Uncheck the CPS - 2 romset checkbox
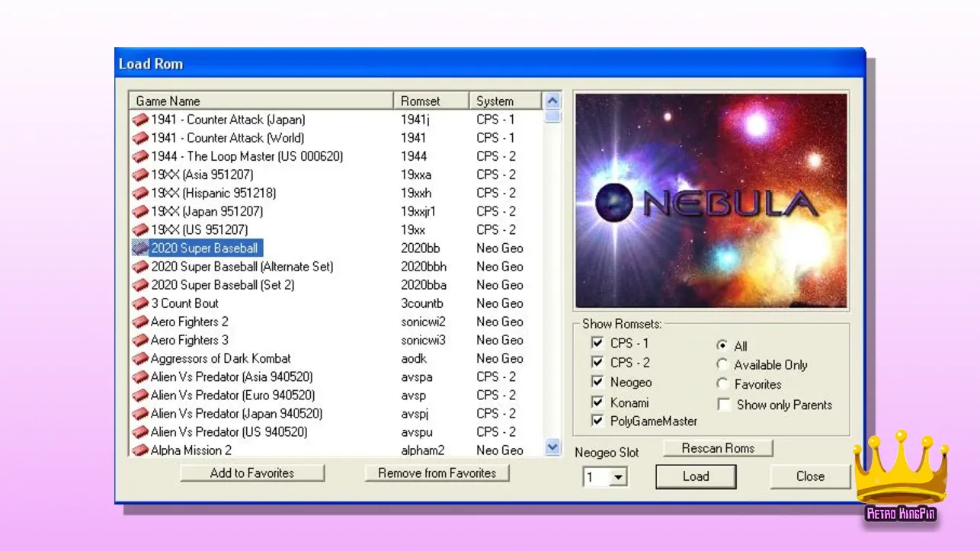The height and width of the screenshot is (551, 980). pyautogui.click(x=597, y=362)
